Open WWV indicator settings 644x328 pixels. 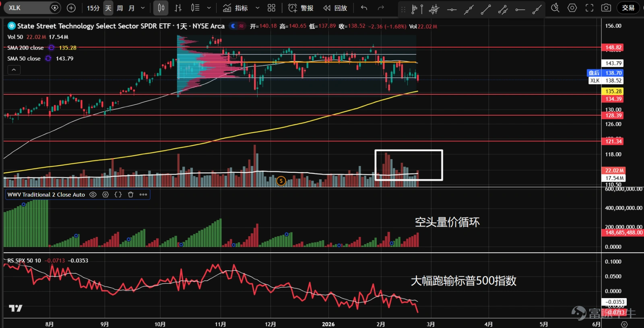105,195
